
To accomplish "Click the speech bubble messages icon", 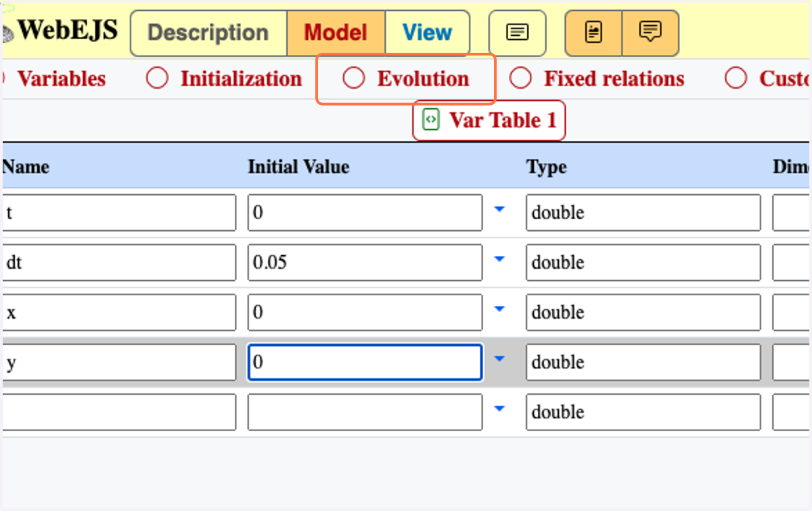I will coord(650,32).
